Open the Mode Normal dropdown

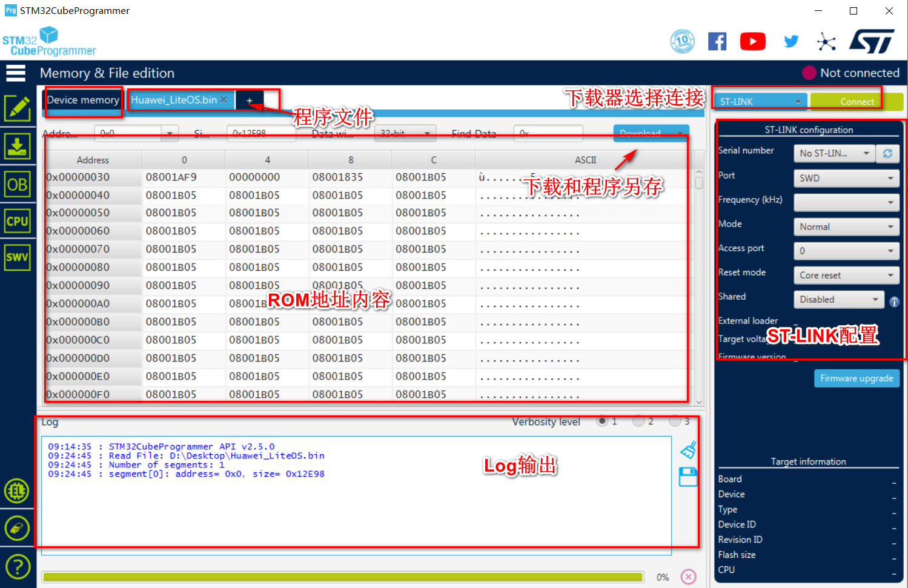846,226
